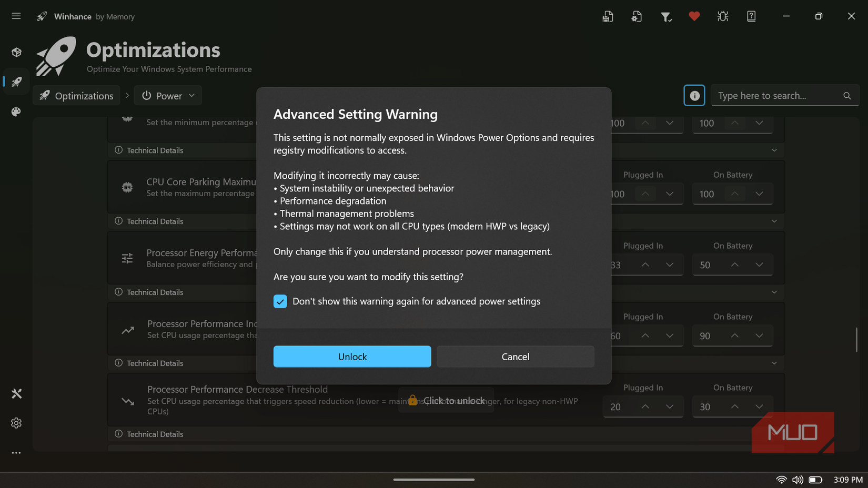This screenshot has height=488, width=868.
Task: Open the Optimizations rocket icon in sidebar
Action: 16,82
